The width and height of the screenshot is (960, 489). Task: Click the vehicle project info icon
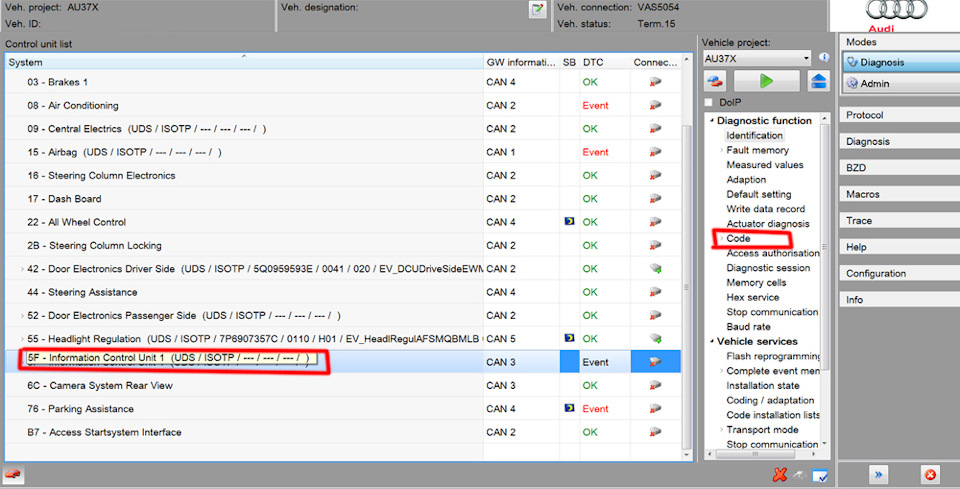(824, 58)
